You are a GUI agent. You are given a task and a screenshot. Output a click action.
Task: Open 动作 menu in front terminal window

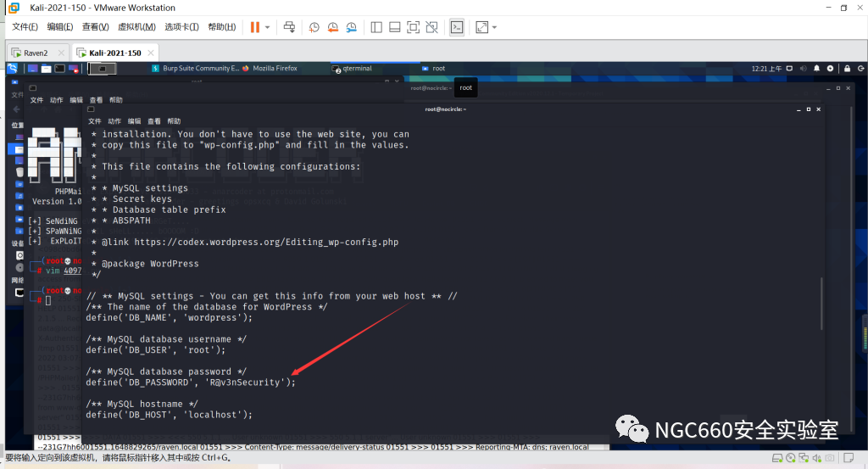114,121
